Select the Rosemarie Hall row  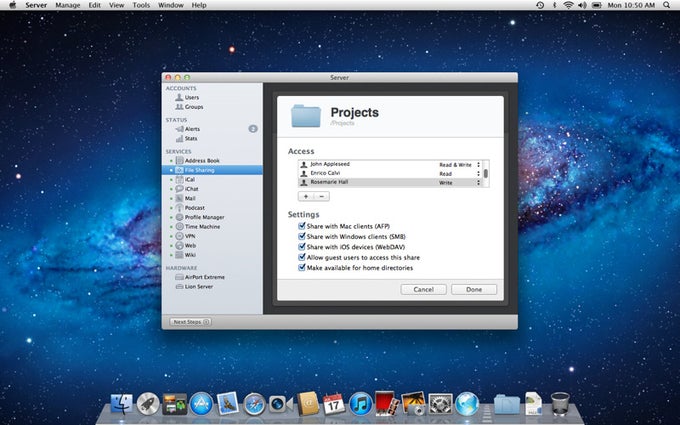[x=390, y=183]
